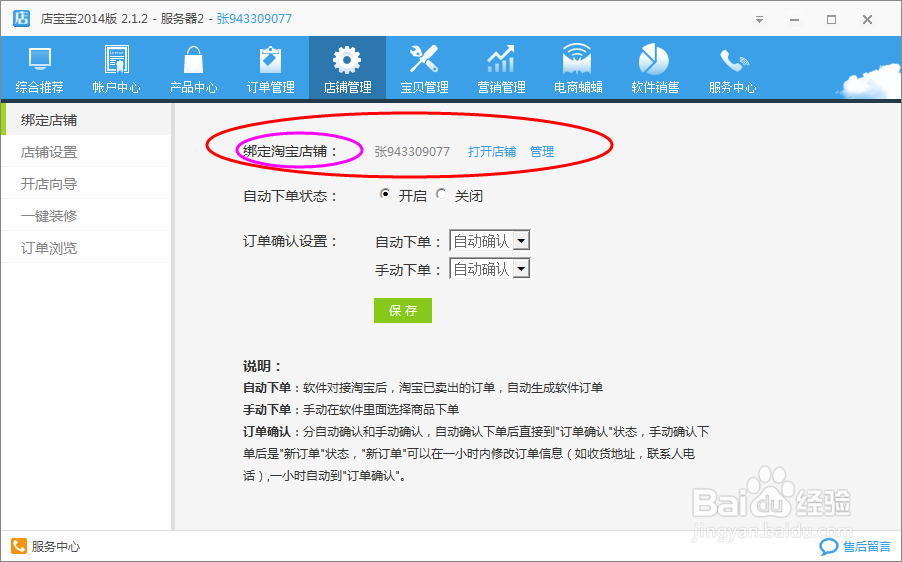Click the 绑定淘宝店铺 label
902x562 pixels.
click(290, 151)
